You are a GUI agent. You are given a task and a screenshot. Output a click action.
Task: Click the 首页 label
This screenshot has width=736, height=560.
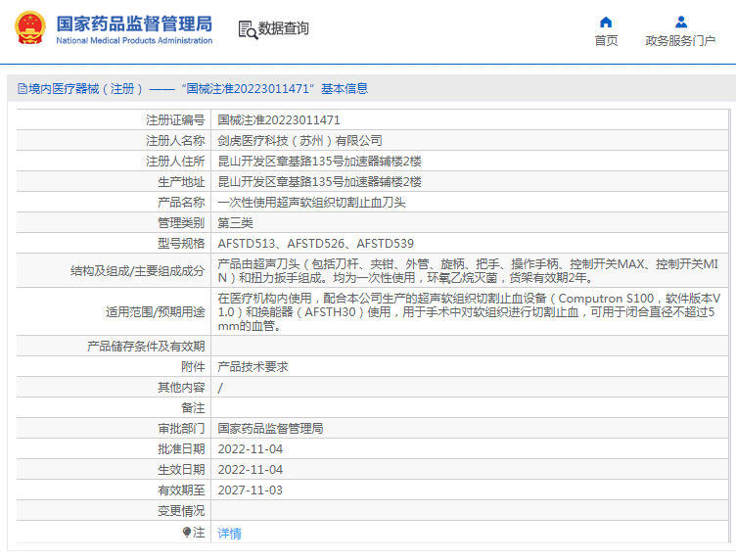click(x=606, y=41)
